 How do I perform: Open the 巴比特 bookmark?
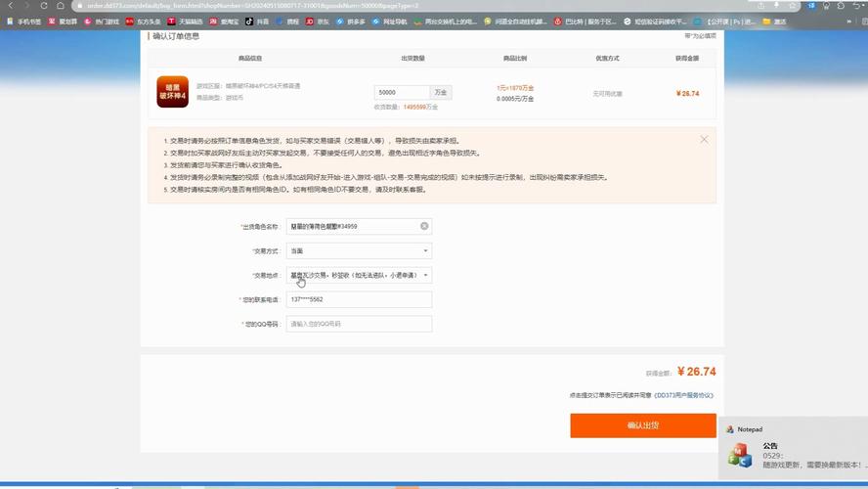pyautogui.click(x=586, y=22)
